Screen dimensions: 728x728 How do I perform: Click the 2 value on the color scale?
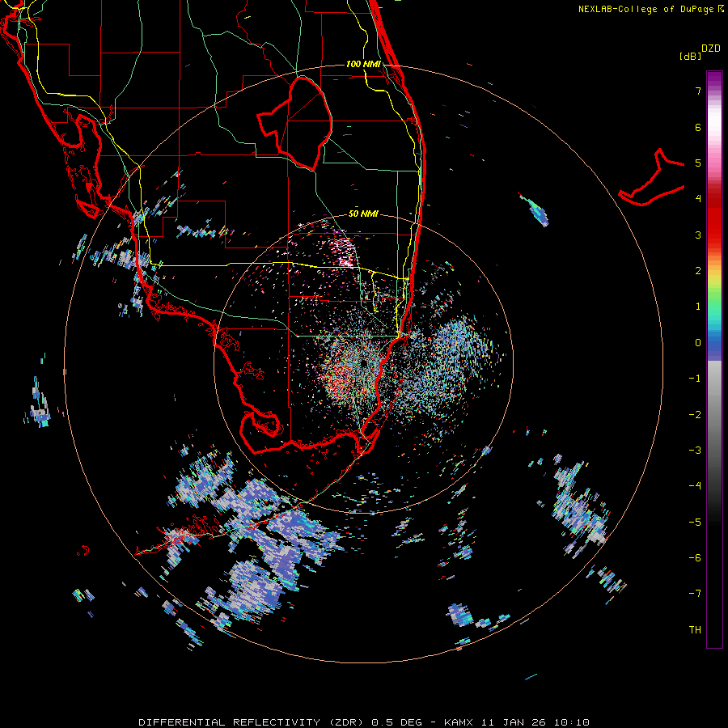698,271
